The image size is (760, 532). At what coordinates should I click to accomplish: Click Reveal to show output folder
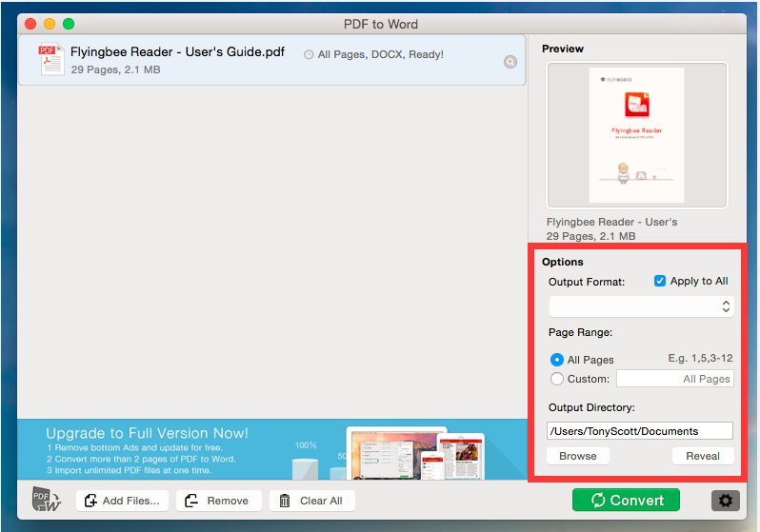click(703, 456)
